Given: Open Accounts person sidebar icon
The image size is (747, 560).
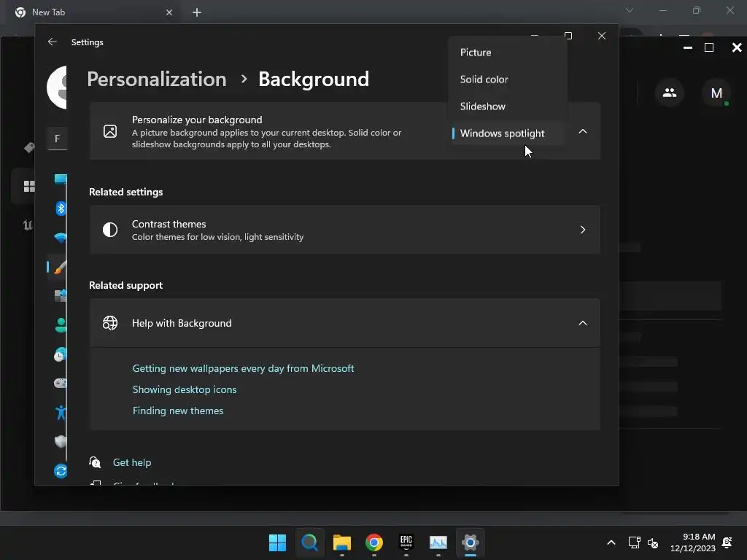Looking at the screenshot, I should pos(61,324).
